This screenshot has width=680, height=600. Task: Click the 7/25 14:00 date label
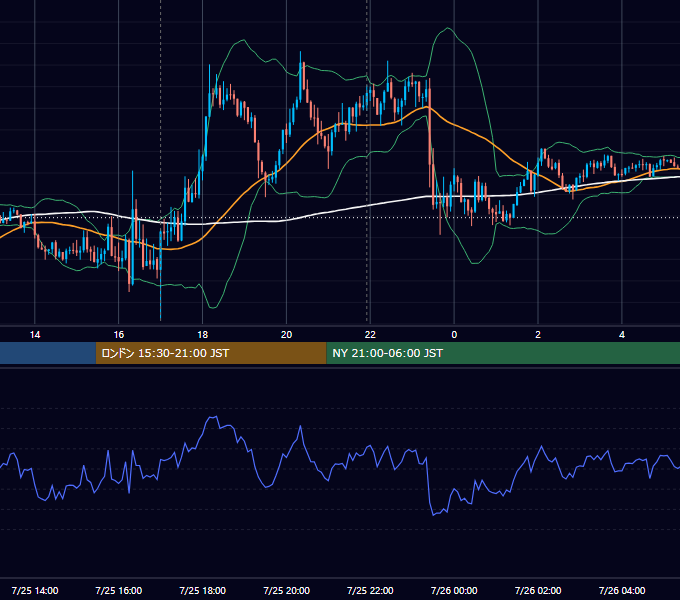pyautogui.click(x=35, y=590)
